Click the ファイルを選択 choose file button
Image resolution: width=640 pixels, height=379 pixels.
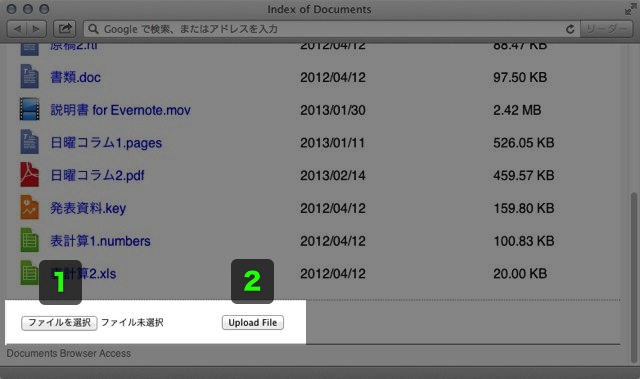click(x=59, y=323)
